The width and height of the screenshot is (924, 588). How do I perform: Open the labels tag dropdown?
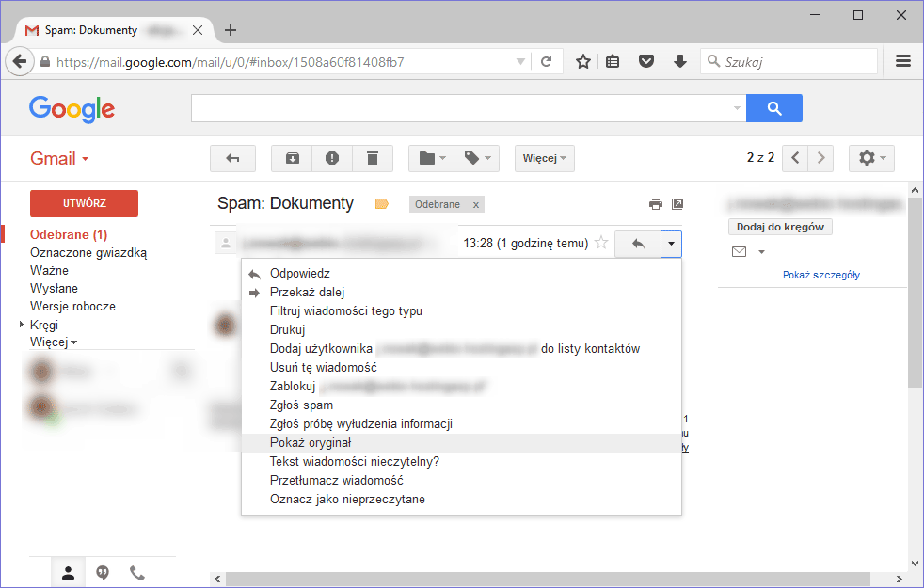tap(477, 158)
